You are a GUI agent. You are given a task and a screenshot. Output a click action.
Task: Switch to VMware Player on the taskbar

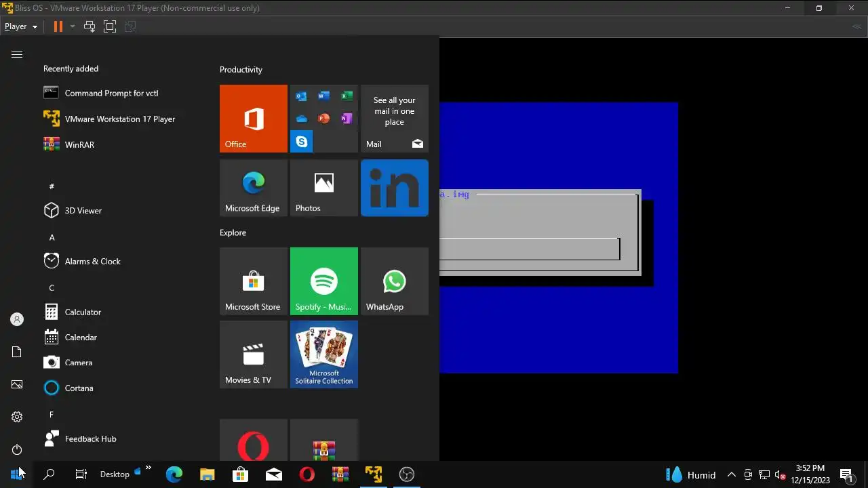tap(374, 474)
